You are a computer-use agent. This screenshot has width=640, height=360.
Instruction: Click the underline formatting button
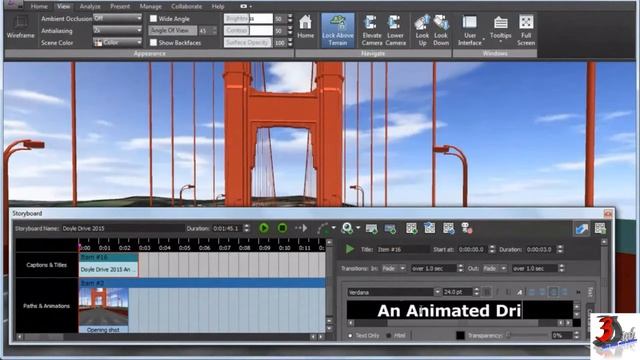(x=508, y=292)
